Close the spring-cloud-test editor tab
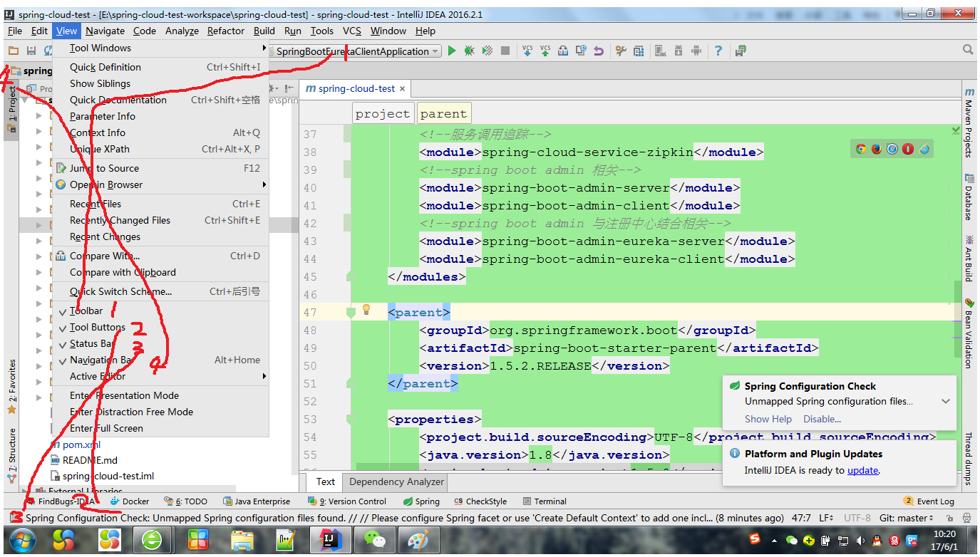 coord(403,89)
